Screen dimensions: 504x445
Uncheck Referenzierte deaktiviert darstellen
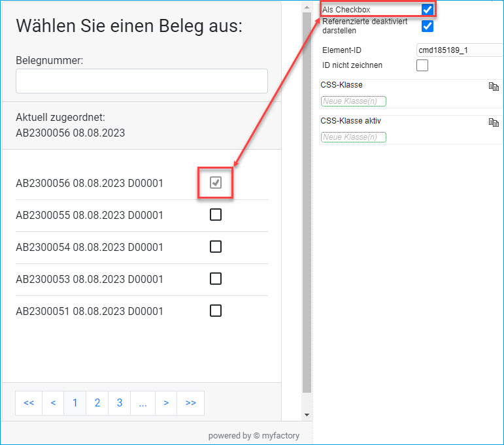tap(428, 26)
